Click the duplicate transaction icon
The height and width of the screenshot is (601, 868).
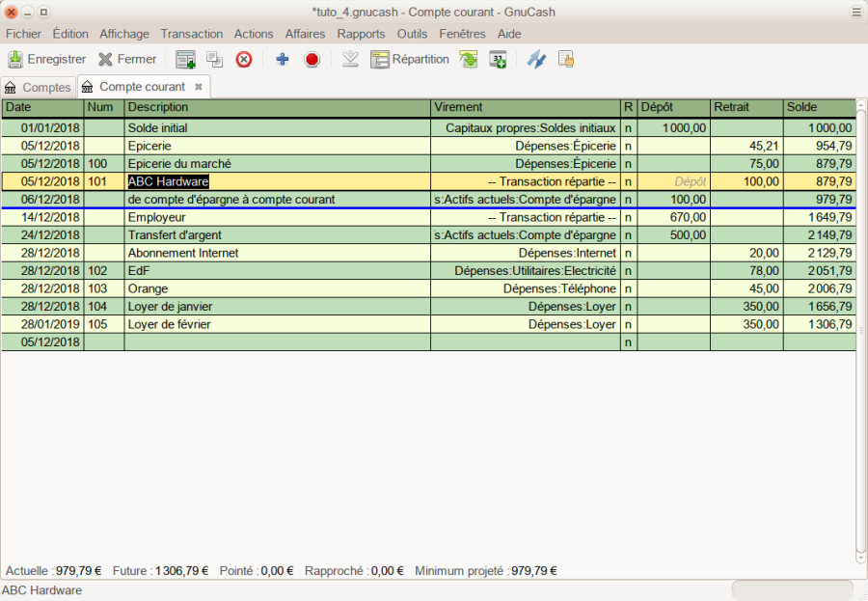pos(214,59)
